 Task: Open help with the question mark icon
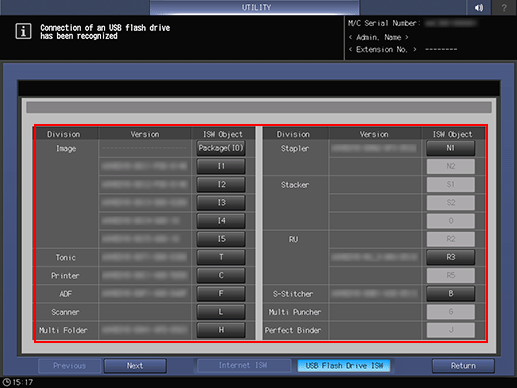(504, 7)
